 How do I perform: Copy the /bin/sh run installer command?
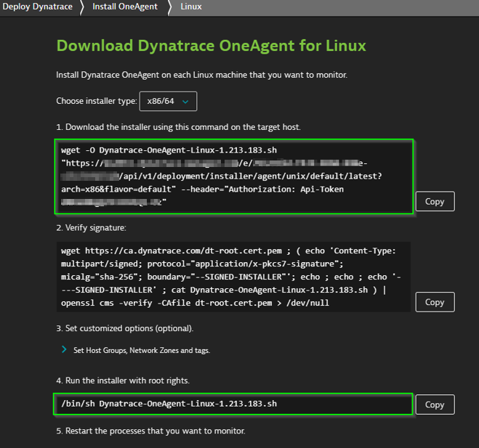pos(434,404)
